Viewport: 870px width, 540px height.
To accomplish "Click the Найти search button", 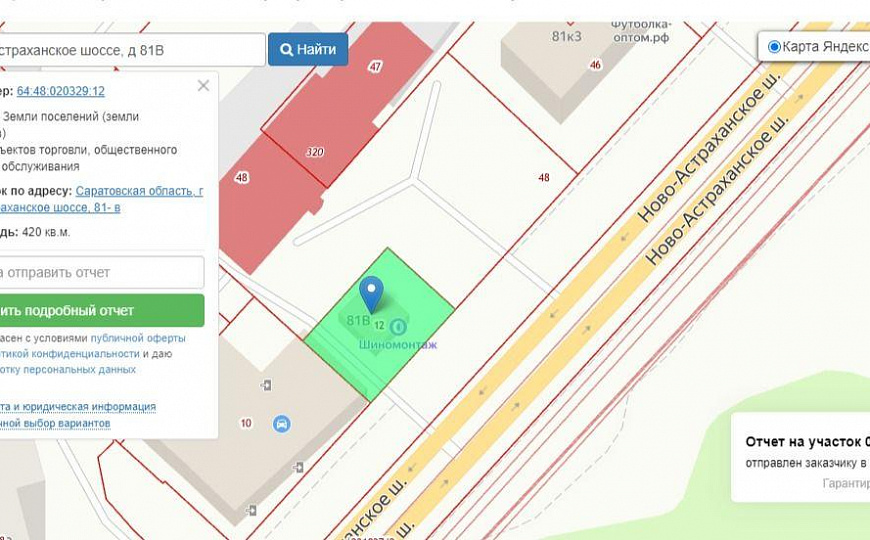I will [x=308, y=49].
